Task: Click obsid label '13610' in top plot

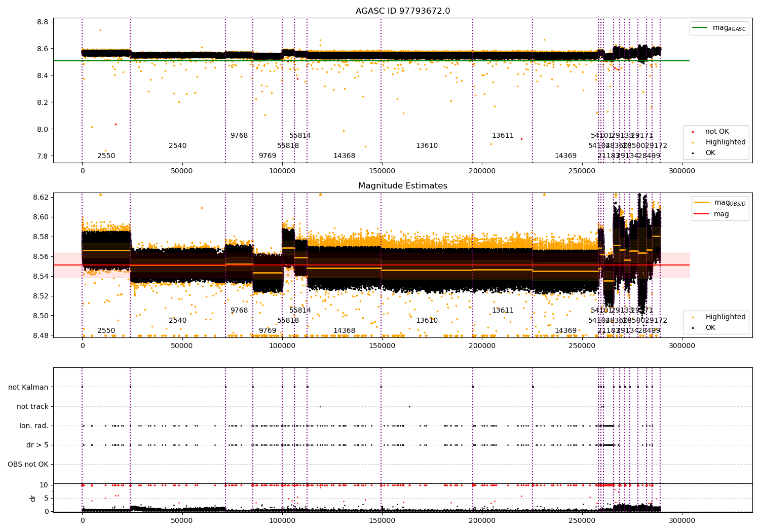Action: point(427,146)
